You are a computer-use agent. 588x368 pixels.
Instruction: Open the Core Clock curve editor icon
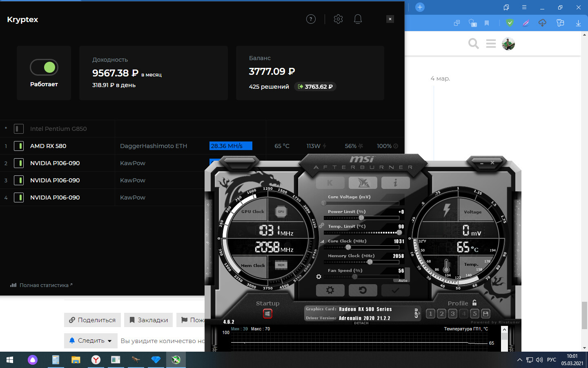[x=322, y=241]
